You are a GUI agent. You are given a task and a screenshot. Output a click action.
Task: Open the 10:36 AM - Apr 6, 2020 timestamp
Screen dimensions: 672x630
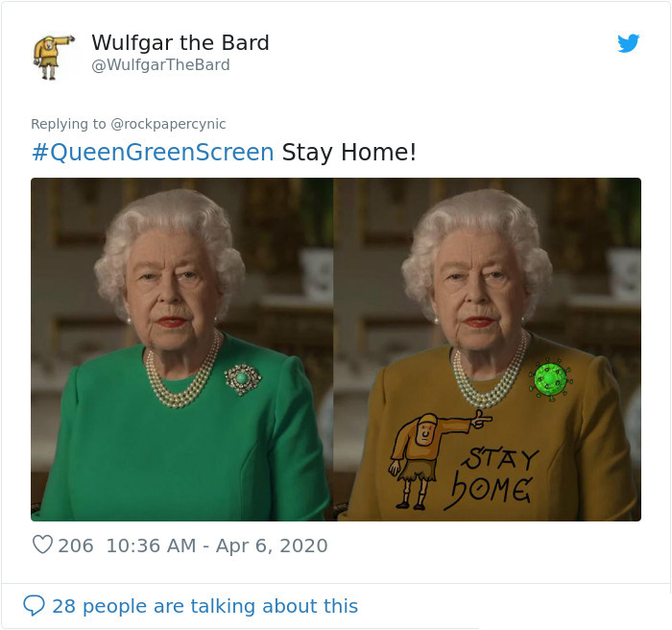(217, 545)
